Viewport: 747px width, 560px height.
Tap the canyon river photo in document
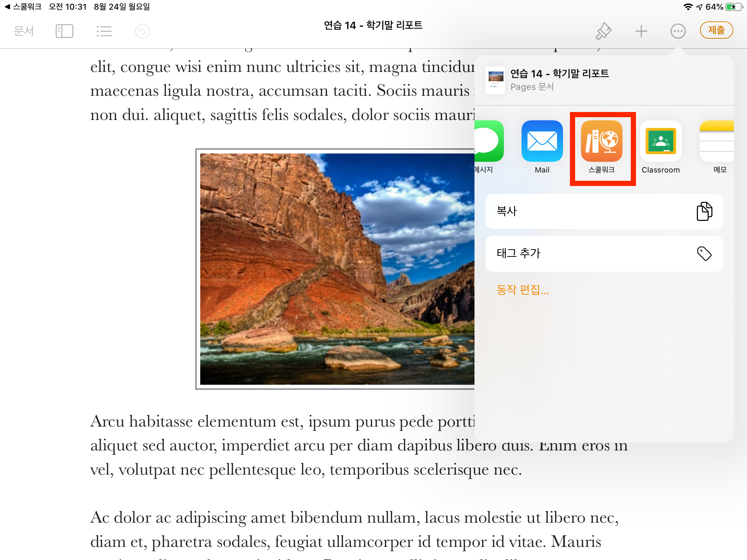(x=337, y=269)
